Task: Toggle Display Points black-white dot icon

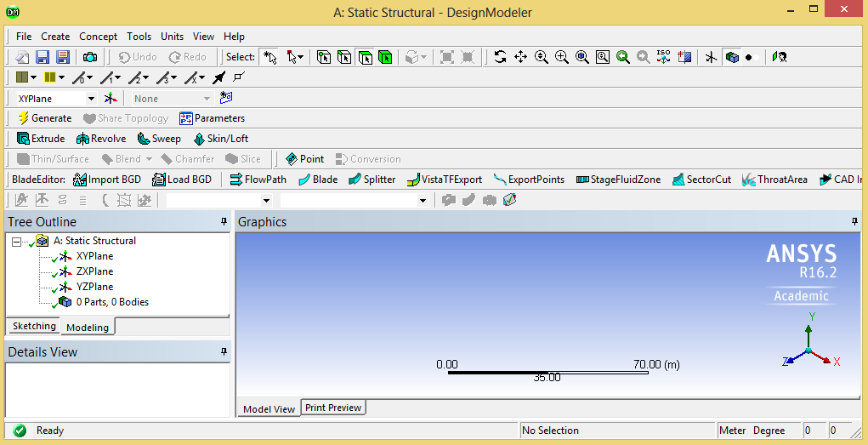Action: coord(752,57)
